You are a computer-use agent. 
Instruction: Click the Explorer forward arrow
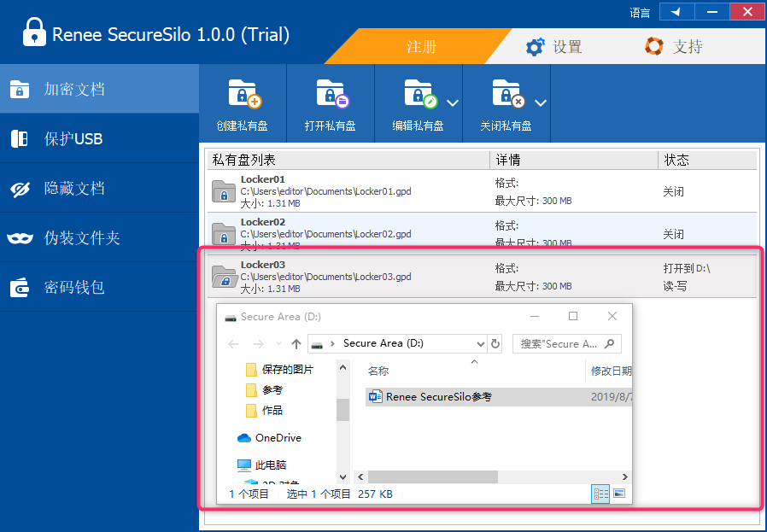click(259, 344)
